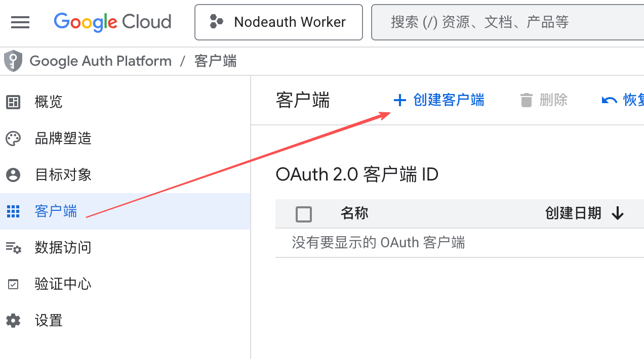This screenshot has width=644, height=359.
Task: Sort by 创建日期 using the down arrow
Action: pos(617,214)
